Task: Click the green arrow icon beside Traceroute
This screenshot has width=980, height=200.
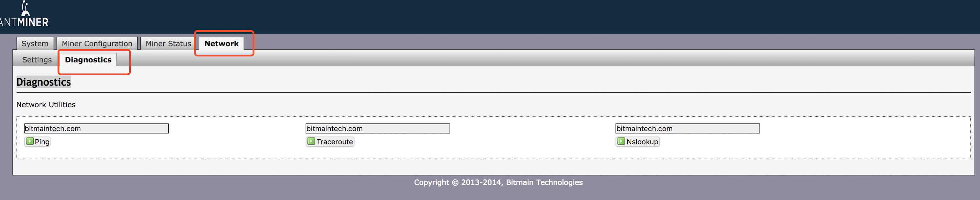Action: tap(311, 141)
